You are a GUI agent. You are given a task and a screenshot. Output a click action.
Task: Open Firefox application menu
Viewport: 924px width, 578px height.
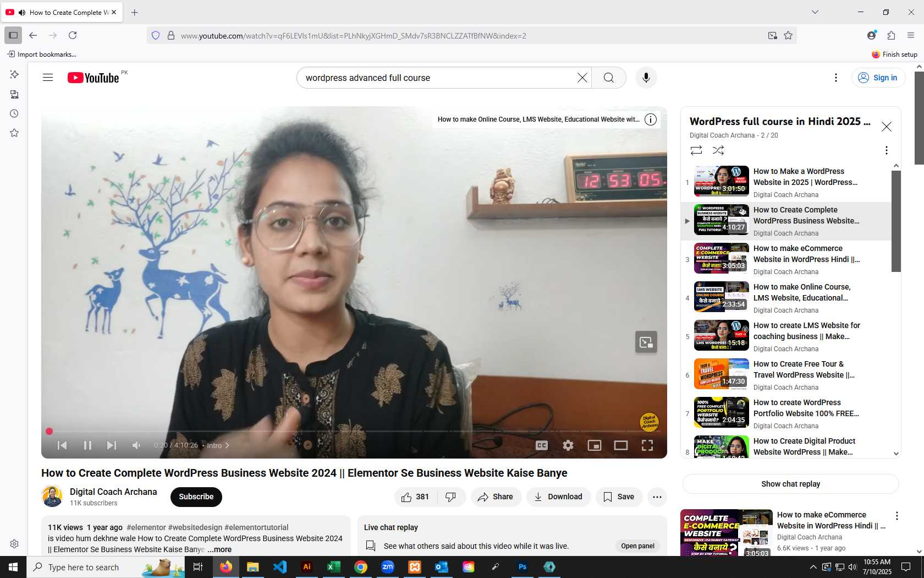911,35
